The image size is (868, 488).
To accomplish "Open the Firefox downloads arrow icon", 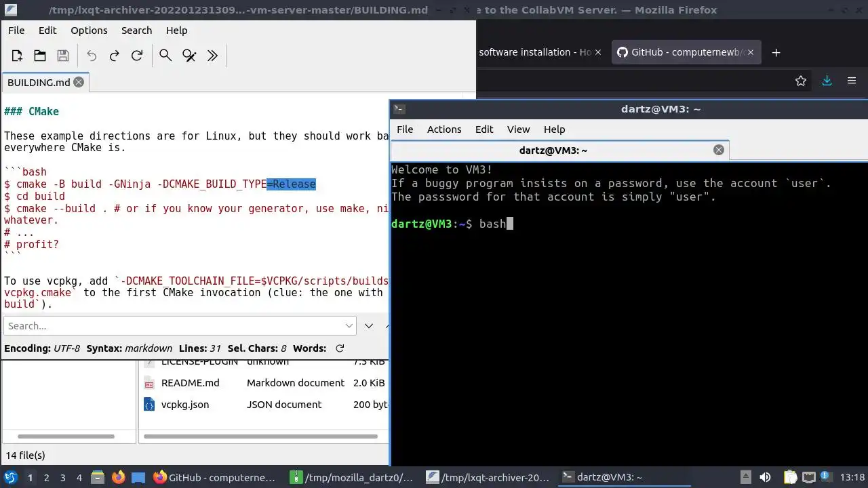I will 827,81.
